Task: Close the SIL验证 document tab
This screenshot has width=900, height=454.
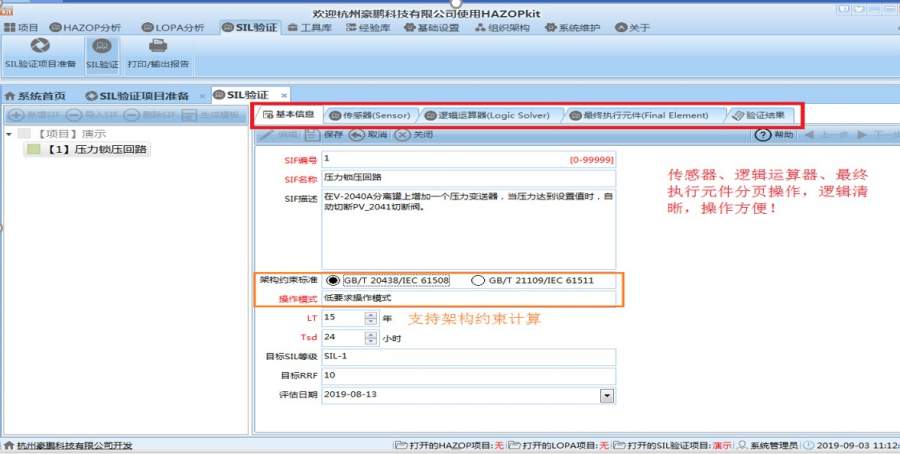Action: (x=284, y=95)
